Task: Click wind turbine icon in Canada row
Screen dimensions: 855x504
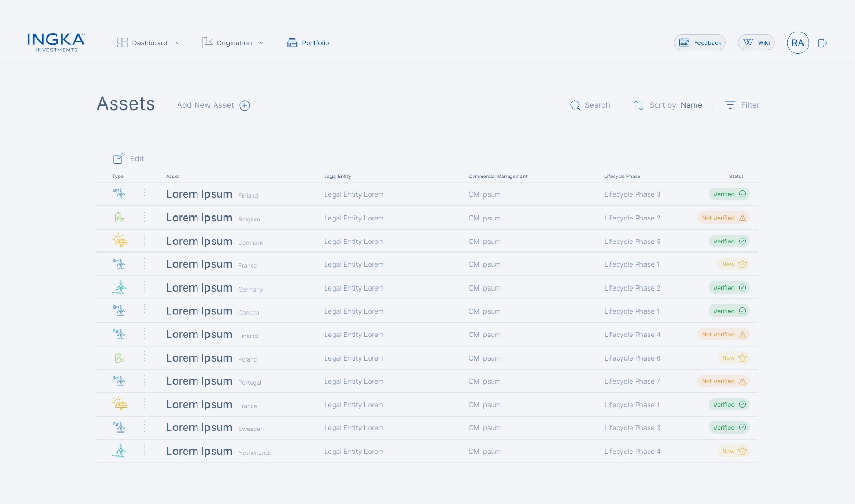Action: [119, 311]
